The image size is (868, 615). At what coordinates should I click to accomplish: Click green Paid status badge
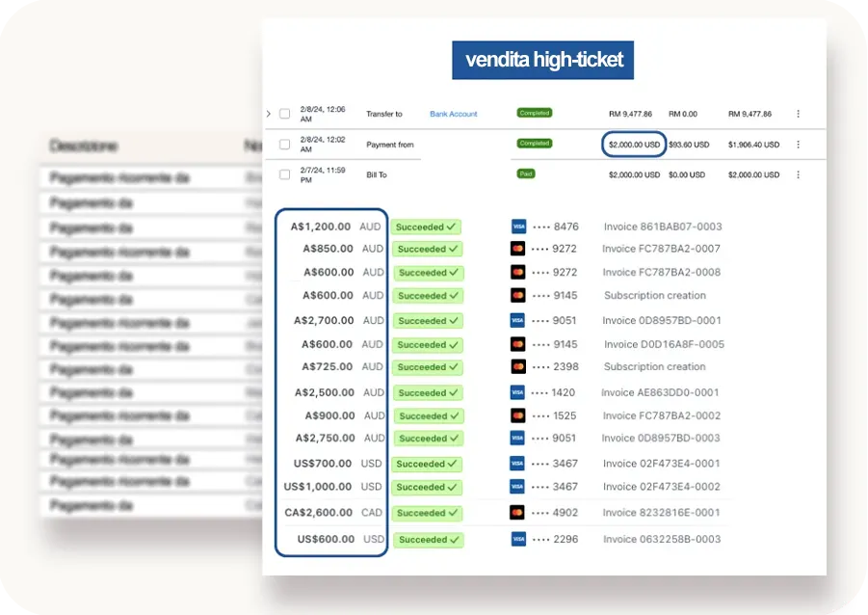pyautogui.click(x=526, y=174)
